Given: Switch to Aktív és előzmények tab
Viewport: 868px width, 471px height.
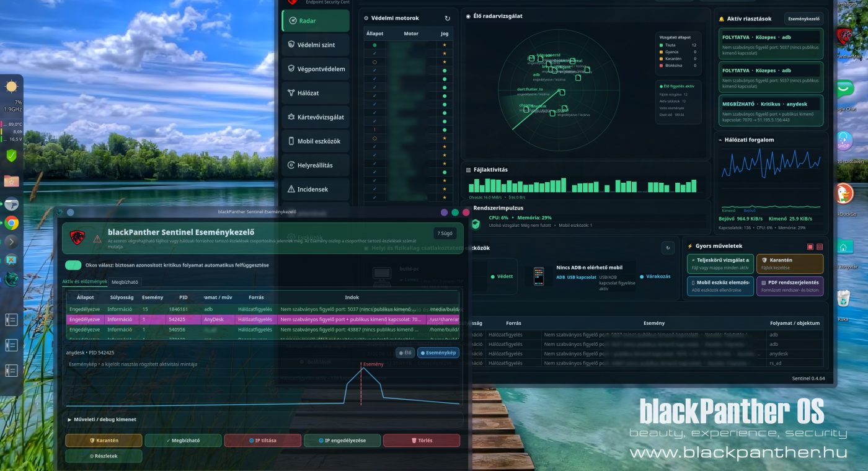Looking at the screenshot, I should pyautogui.click(x=85, y=282).
